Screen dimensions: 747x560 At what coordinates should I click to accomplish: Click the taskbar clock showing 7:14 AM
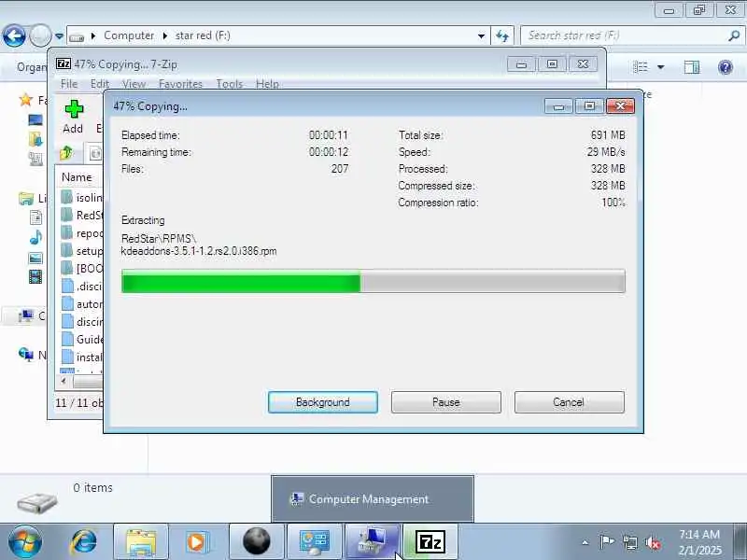pyautogui.click(x=699, y=542)
